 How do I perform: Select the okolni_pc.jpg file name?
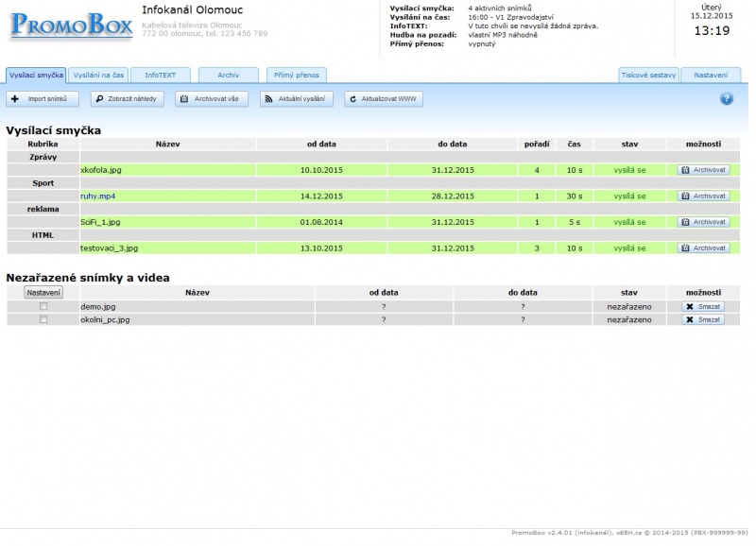105,319
